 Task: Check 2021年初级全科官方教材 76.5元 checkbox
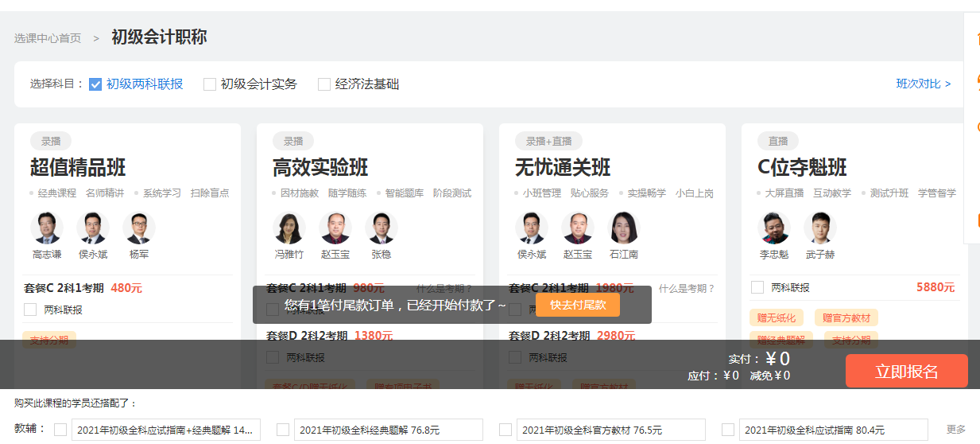click(x=505, y=430)
